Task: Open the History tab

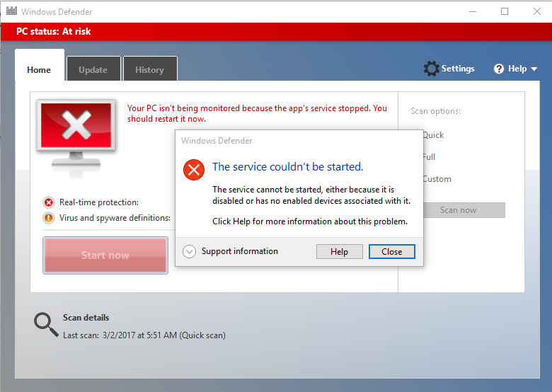Action: pos(149,70)
